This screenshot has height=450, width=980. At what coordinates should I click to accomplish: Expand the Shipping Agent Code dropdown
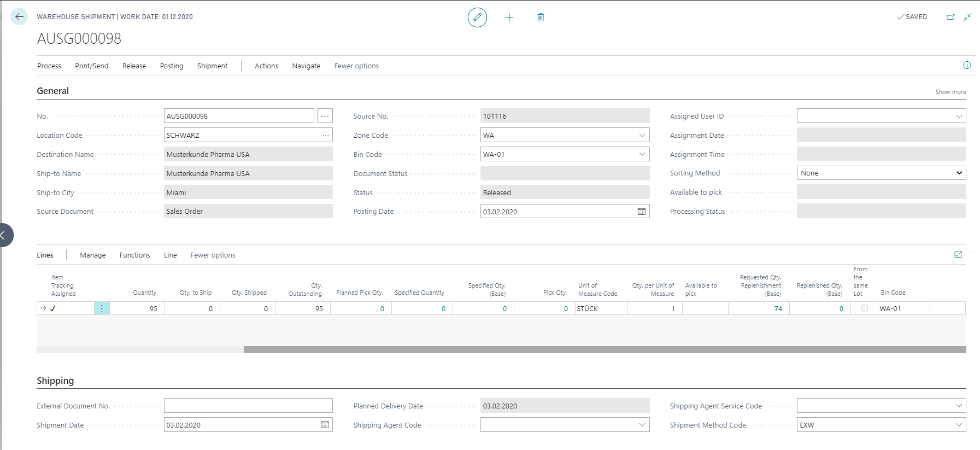coord(642,425)
